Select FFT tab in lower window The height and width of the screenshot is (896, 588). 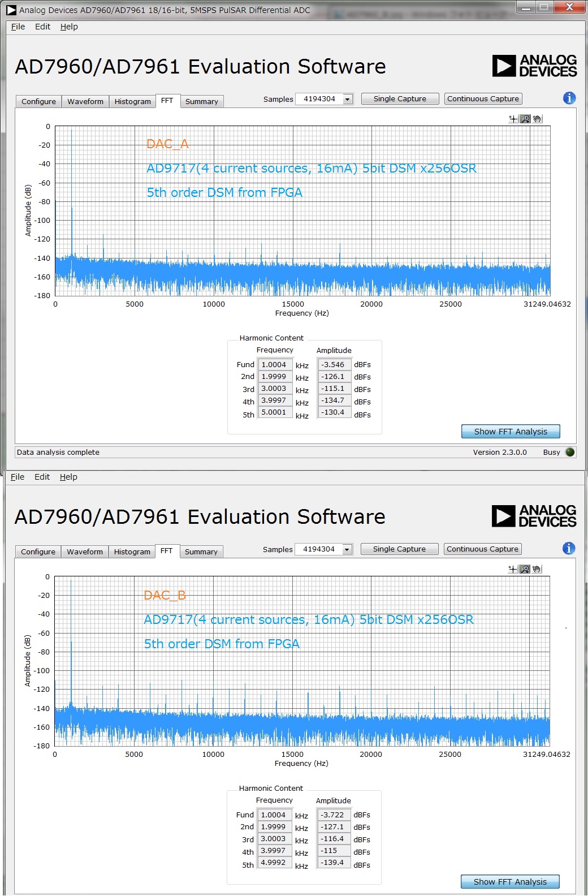click(167, 551)
